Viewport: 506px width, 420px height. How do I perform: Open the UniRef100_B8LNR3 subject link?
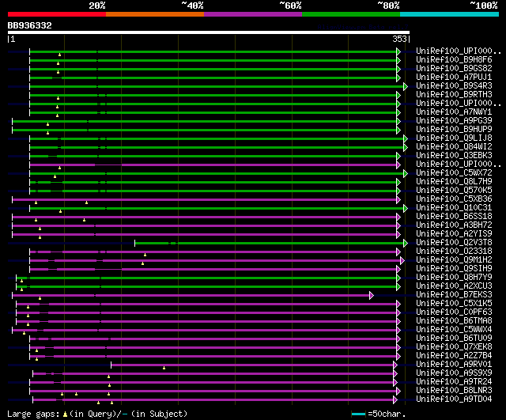tap(454, 391)
